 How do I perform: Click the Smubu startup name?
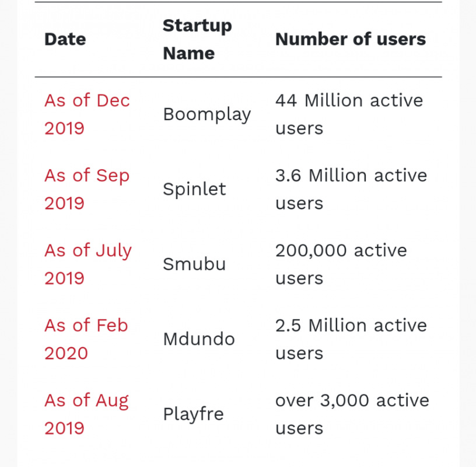pos(194,264)
